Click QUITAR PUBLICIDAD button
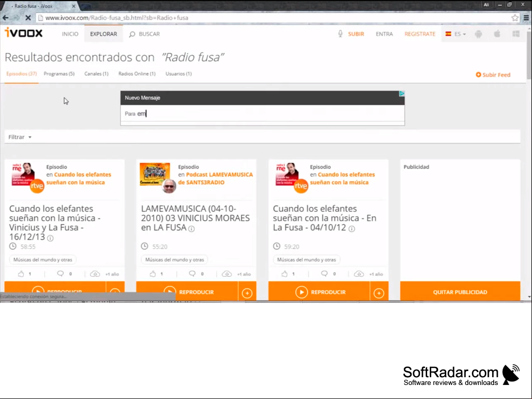Screen dimensions: 532x399 [x=460, y=292]
